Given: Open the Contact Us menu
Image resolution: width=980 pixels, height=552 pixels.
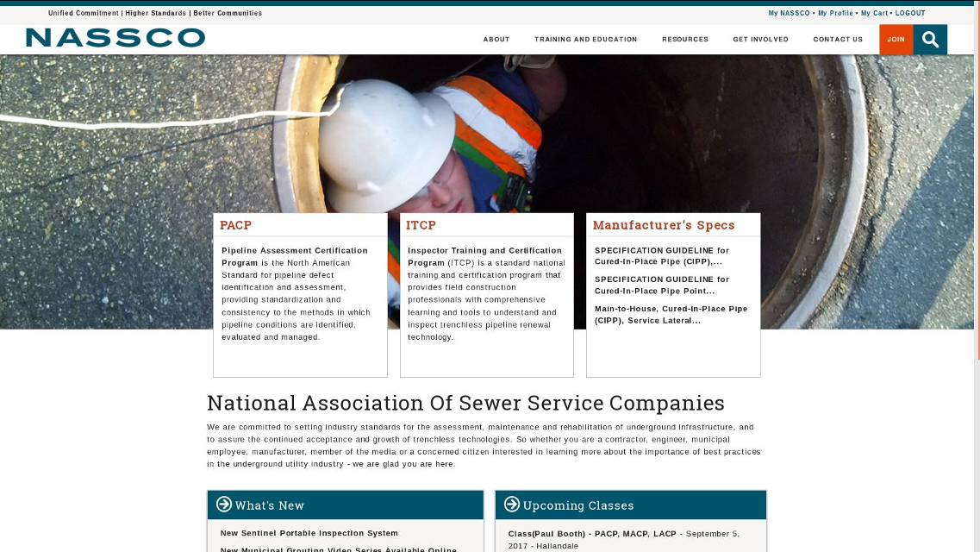Looking at the screenshot, I should pyautogui.click(x=838, y=40).
